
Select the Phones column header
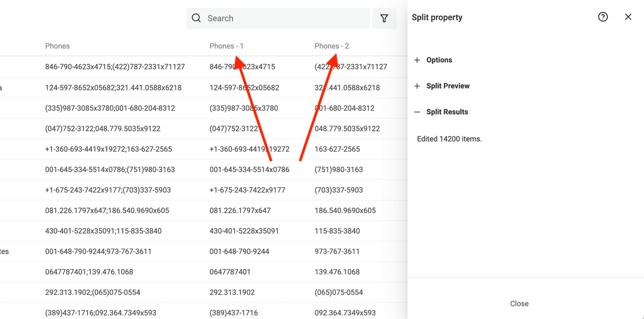[x=57, y=46]
